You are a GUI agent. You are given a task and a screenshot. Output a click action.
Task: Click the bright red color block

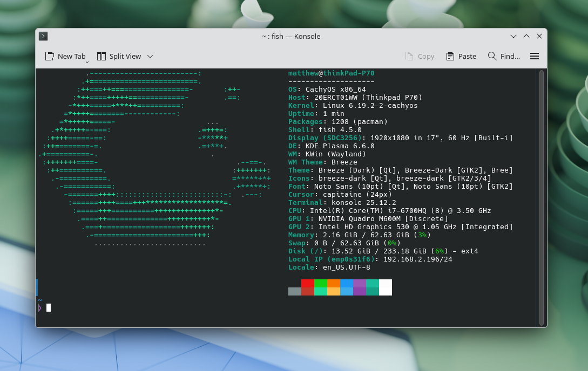click(308, 283)
